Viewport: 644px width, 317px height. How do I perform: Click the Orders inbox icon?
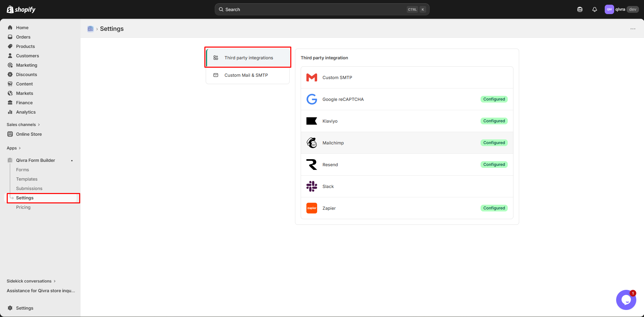(x=10, y=37)
